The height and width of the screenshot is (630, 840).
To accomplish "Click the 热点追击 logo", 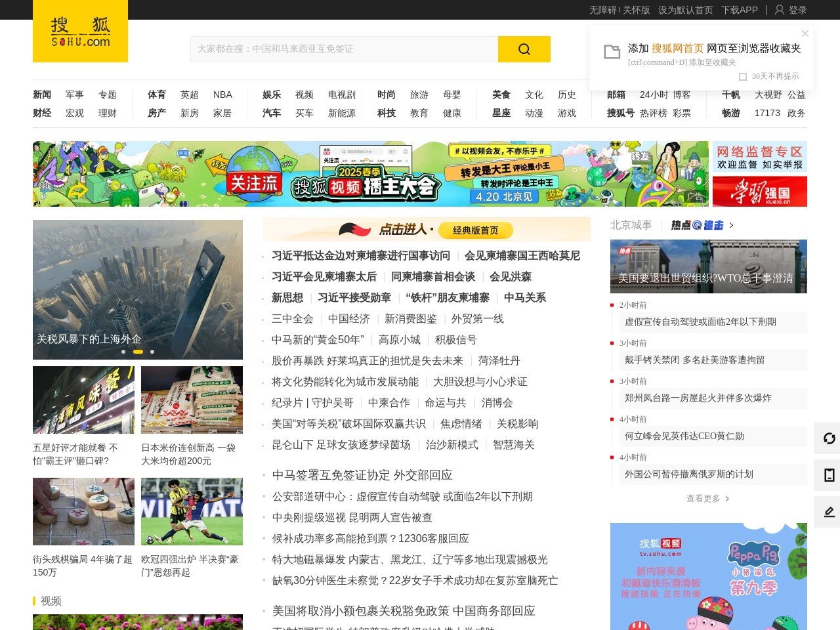I will click(697, 225).
